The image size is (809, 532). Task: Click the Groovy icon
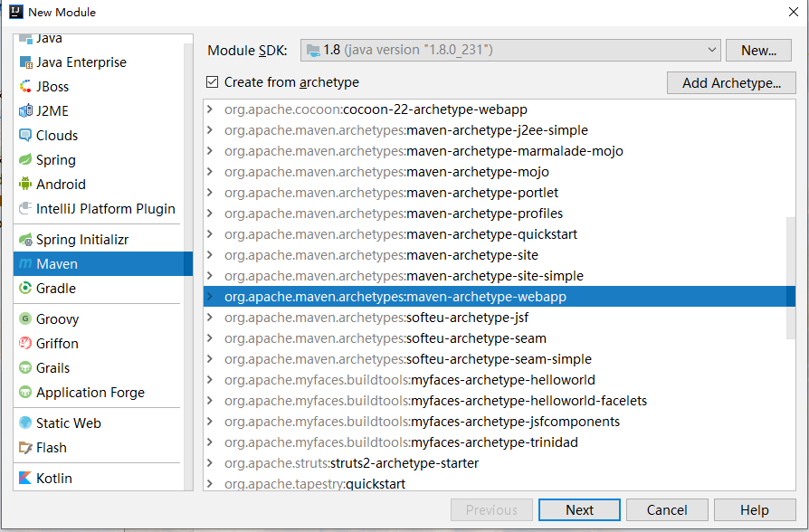[x=25, y=318]
